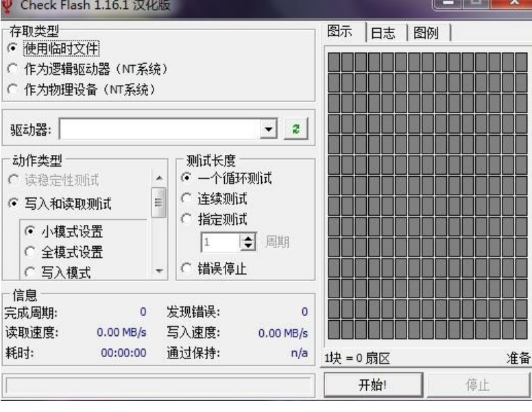Select 使用临时文件 access type
Screen dimensions: 532x412
tap(13, 48)
